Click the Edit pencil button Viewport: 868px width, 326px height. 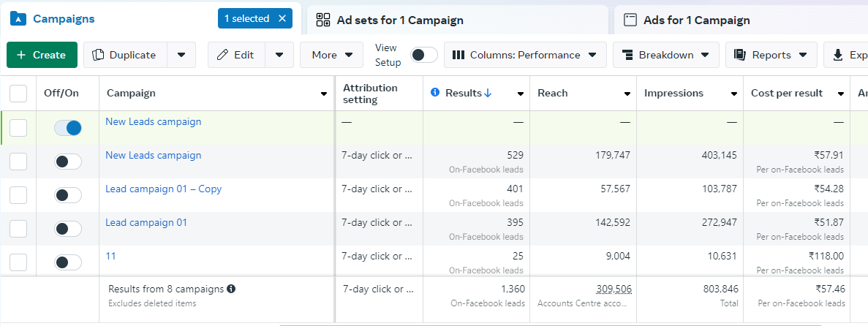(236, 55)
